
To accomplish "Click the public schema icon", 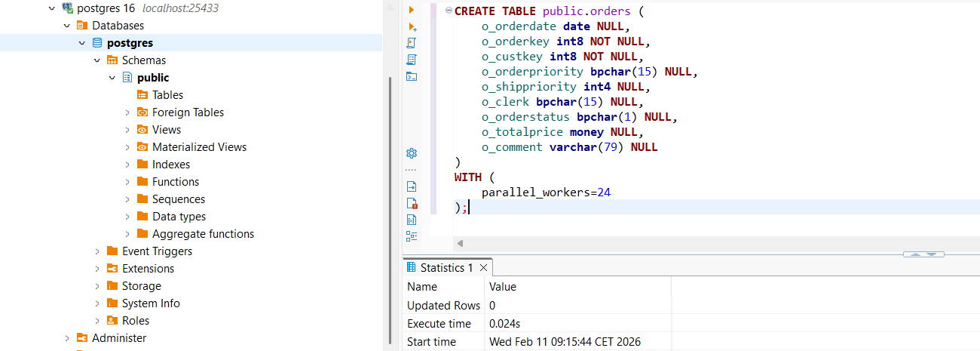I will [x=127, y=78].
